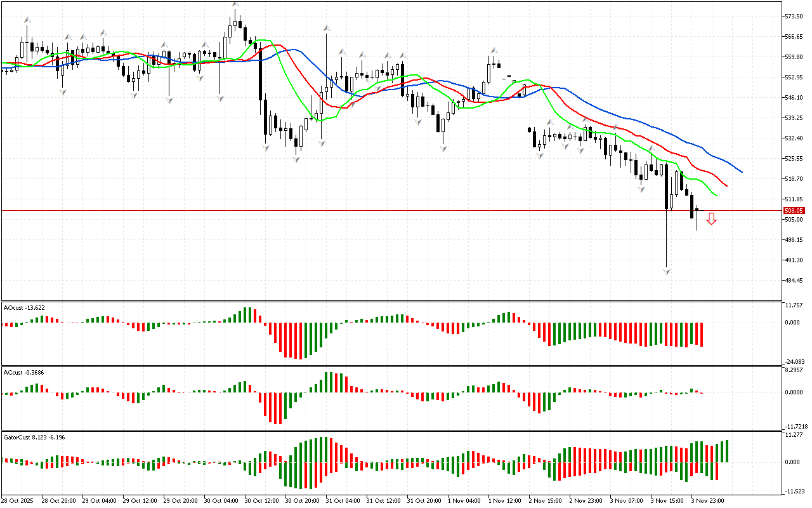Select the GatorCust indicator label
The image size is (812, 508).
tap(34, 437)
